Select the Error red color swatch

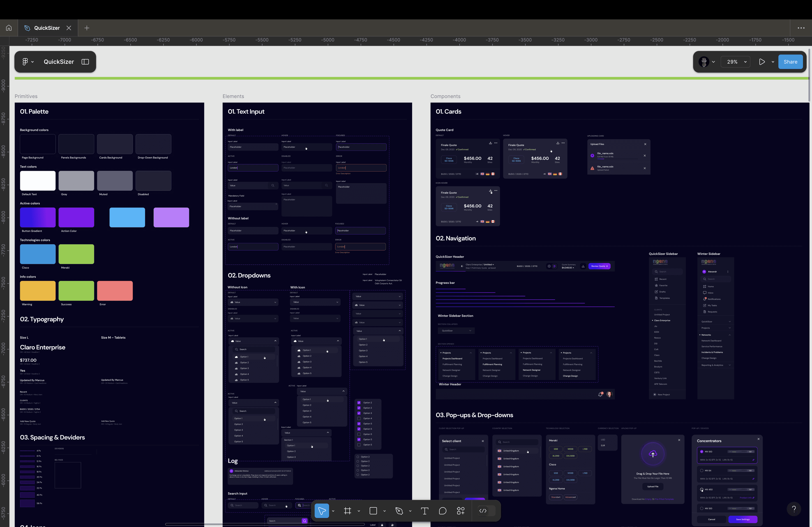115,291
